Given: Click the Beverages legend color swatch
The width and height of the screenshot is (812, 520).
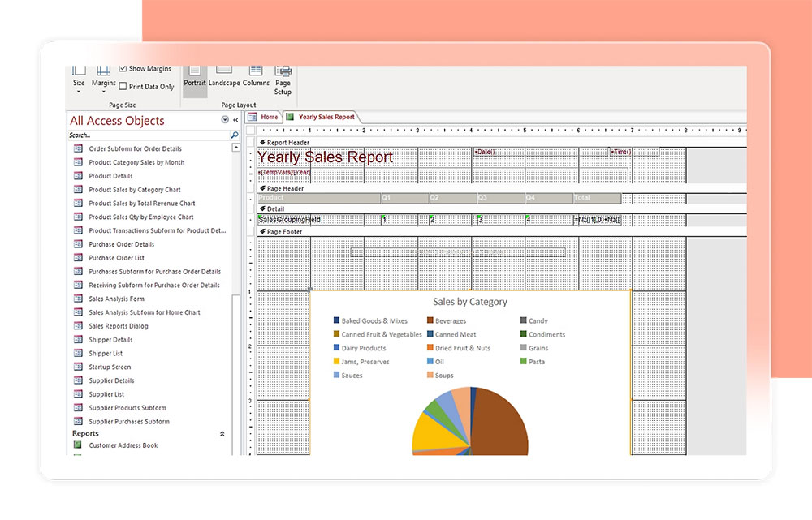Looking at the screenshot, I should (430, 321).
